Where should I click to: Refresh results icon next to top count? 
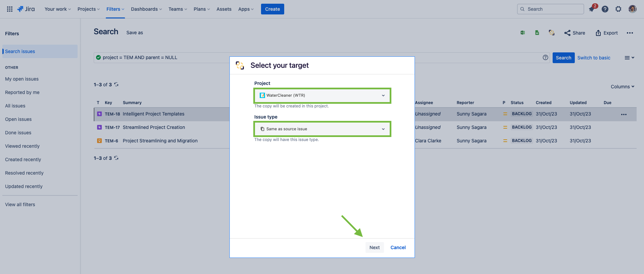coord(116,84)
